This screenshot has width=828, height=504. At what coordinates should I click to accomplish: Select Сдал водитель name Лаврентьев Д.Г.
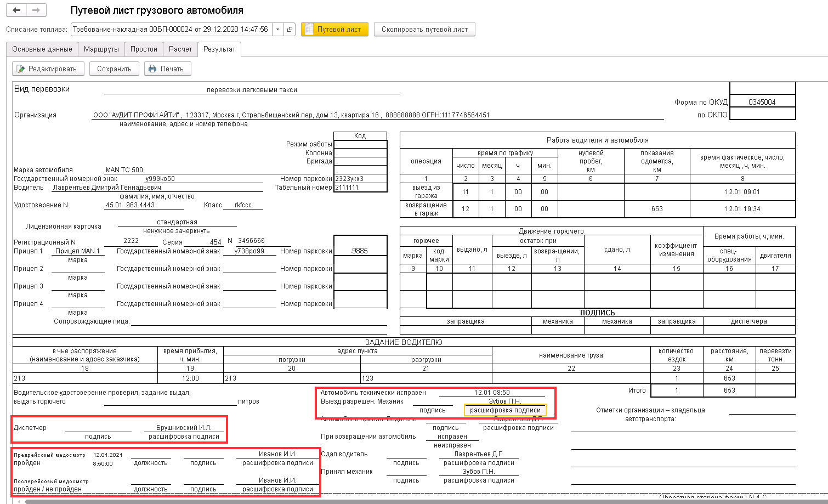479,454
